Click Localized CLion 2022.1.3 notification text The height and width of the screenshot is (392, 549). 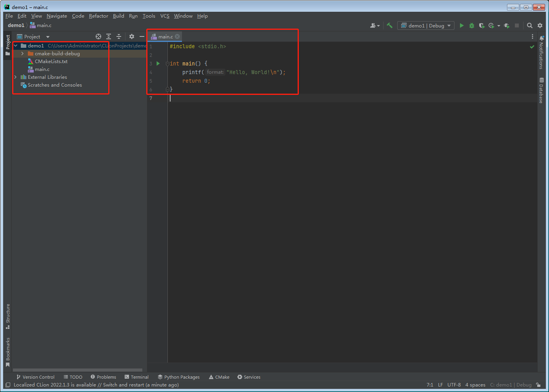point(96,385)
